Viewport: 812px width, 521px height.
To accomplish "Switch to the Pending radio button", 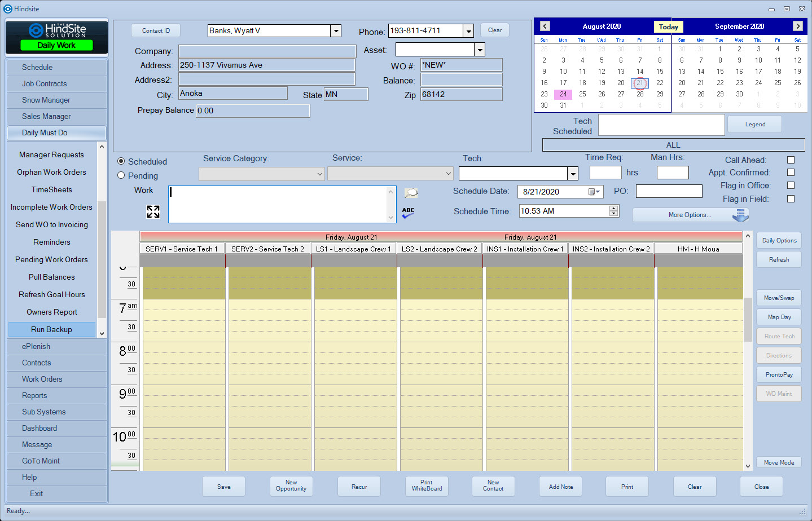I will (x=120, y=175).
